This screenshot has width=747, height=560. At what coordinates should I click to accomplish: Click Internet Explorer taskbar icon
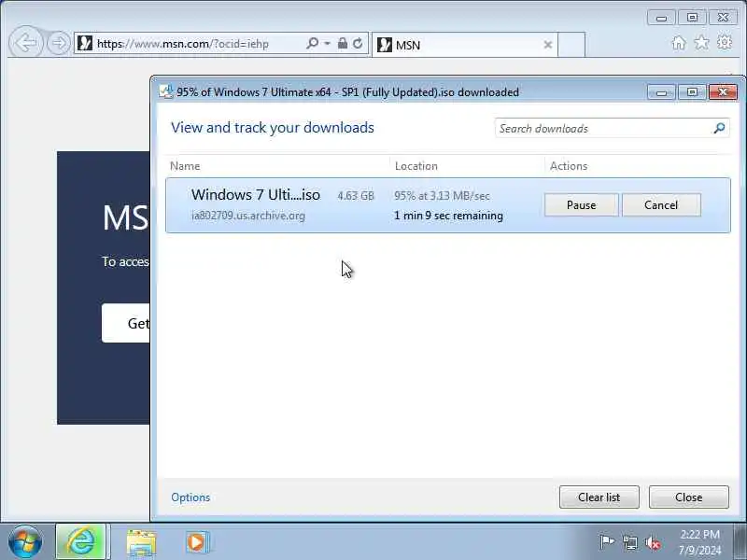tap(80, 541)
